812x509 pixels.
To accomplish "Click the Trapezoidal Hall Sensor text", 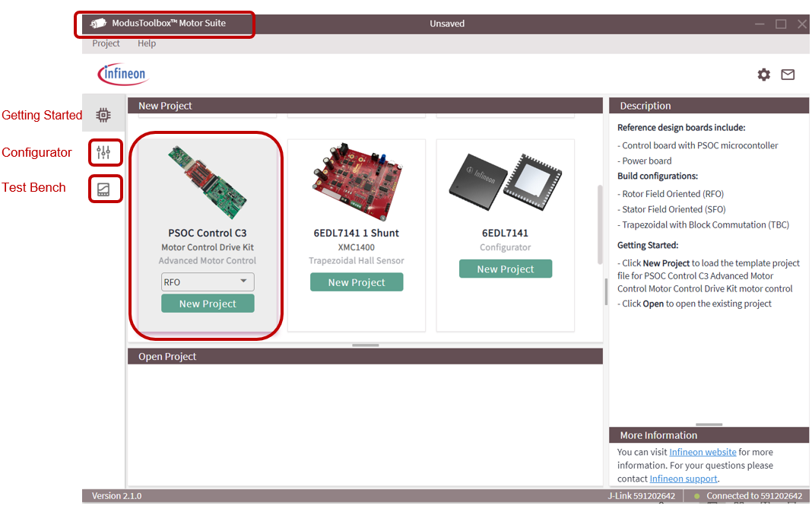I will [x=357, y=261].
